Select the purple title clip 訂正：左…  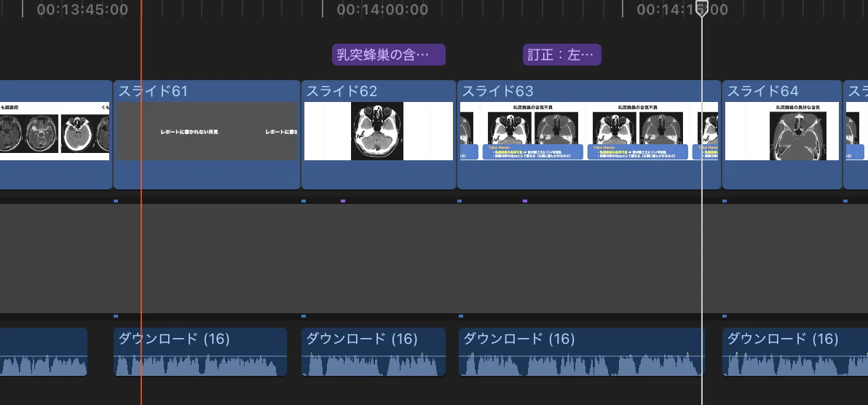562,55
